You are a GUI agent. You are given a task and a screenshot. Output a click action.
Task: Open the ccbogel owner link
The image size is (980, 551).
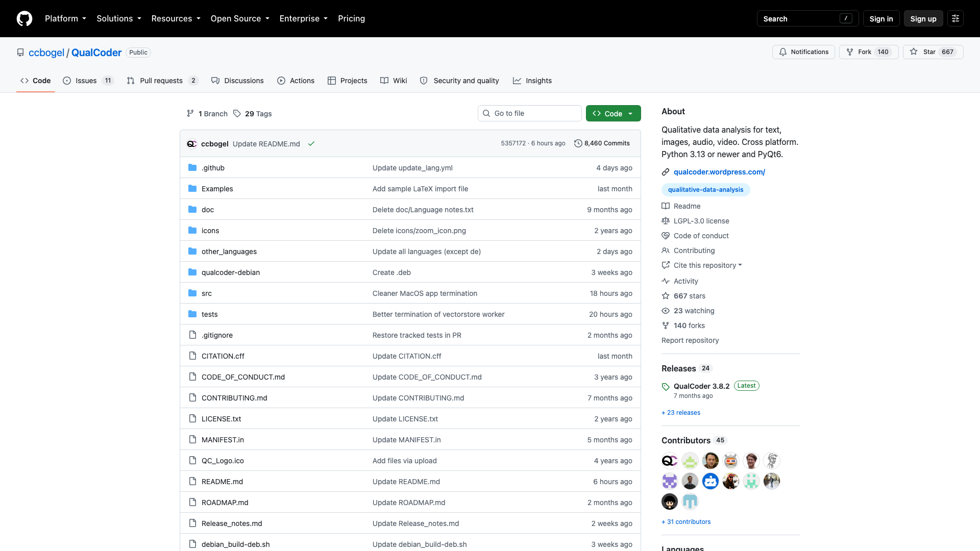[x=46, y=53]
